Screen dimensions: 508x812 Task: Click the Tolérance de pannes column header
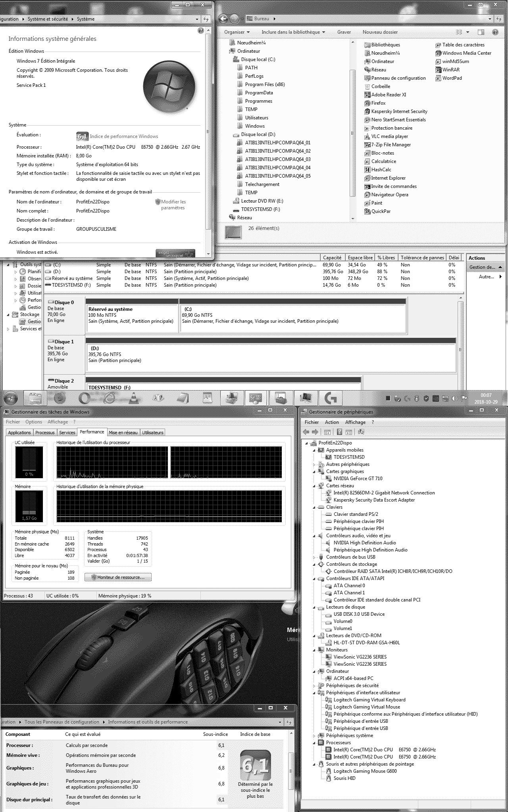[422, 258]
